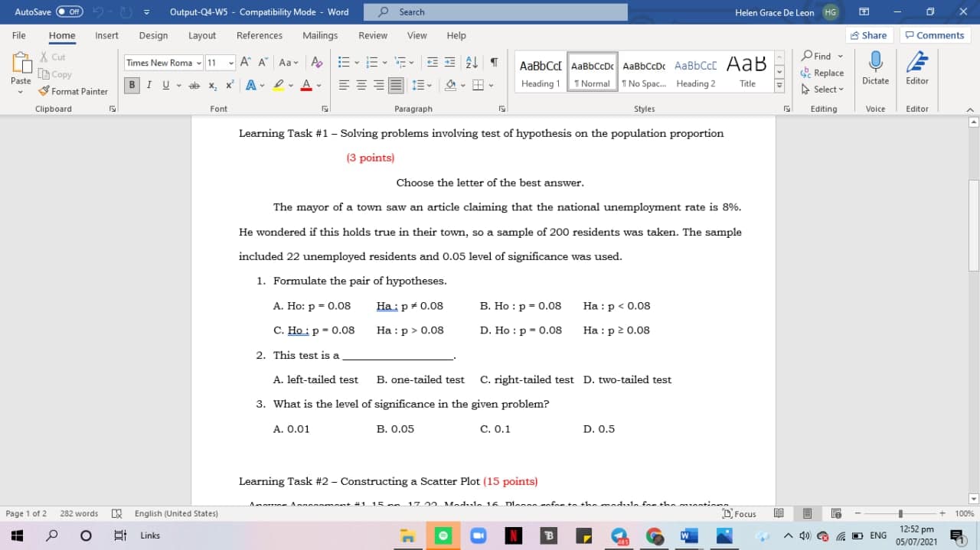Open the line spacing dropdown
This screenshot has height=550, width=980.
(420, 86)
